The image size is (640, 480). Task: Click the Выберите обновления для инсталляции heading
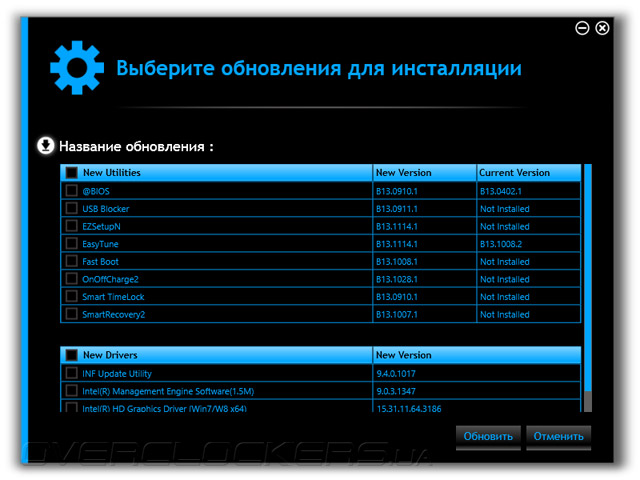click(x=319, y=69)
